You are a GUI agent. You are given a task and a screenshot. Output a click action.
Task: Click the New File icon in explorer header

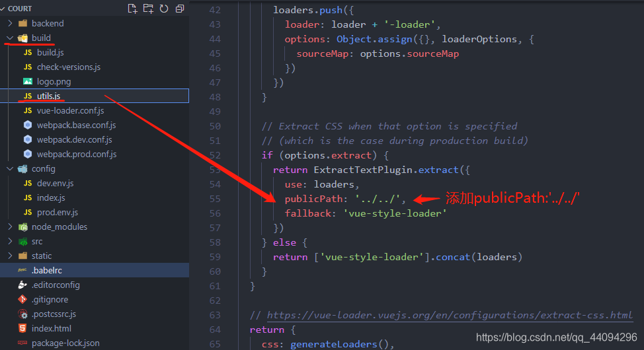point(132,9)
